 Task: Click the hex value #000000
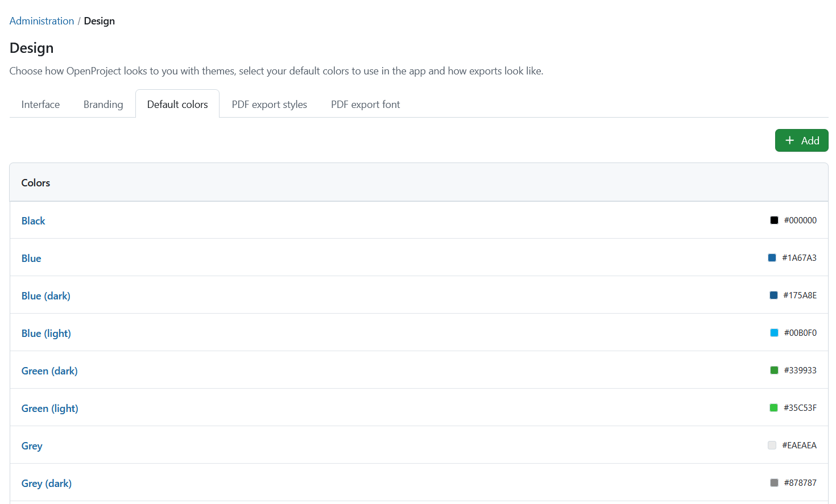[800, 220]
